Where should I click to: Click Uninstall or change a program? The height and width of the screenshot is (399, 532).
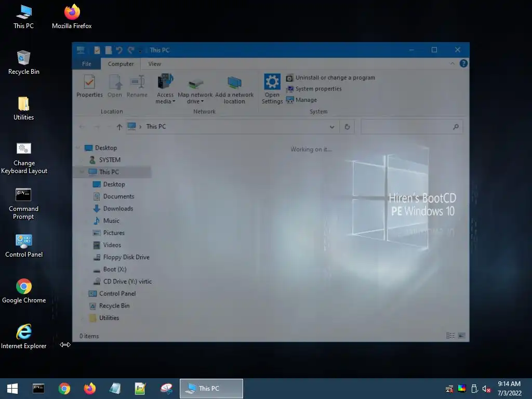(x=330, y=78)
